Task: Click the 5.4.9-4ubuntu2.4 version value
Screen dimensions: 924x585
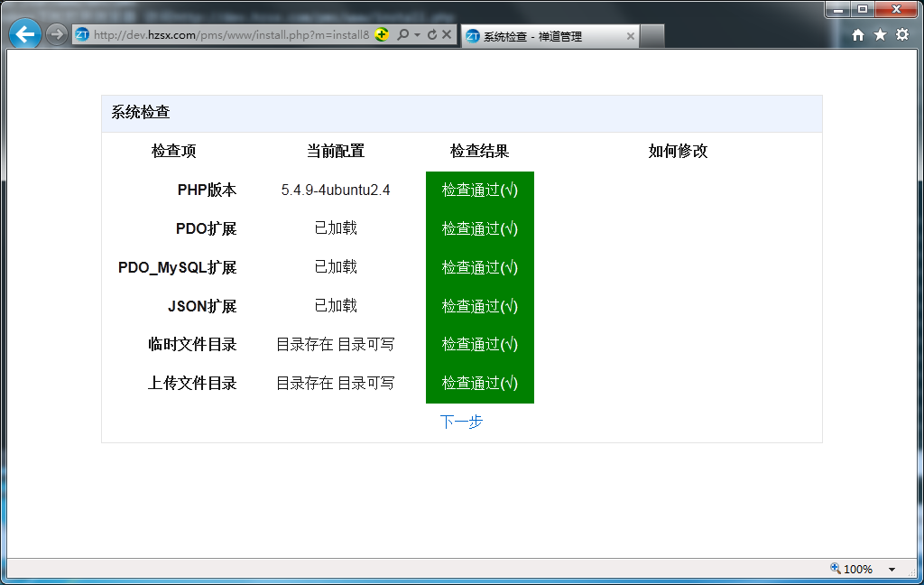Action: point(336,190)
